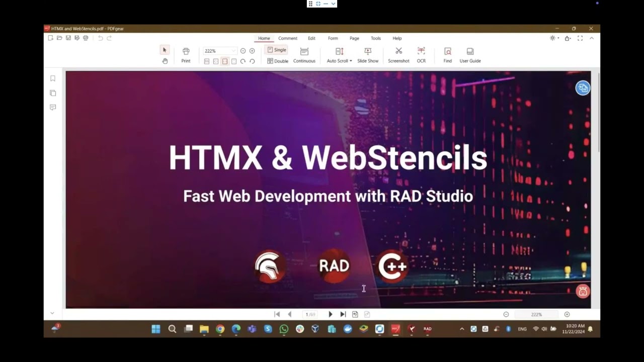Zoom out using bottom-bar minus button
The image size is (644, 362).
point(506,314)
